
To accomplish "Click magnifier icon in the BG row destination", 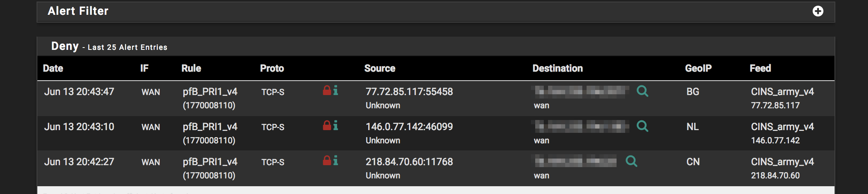I will (x=642, y=91).
